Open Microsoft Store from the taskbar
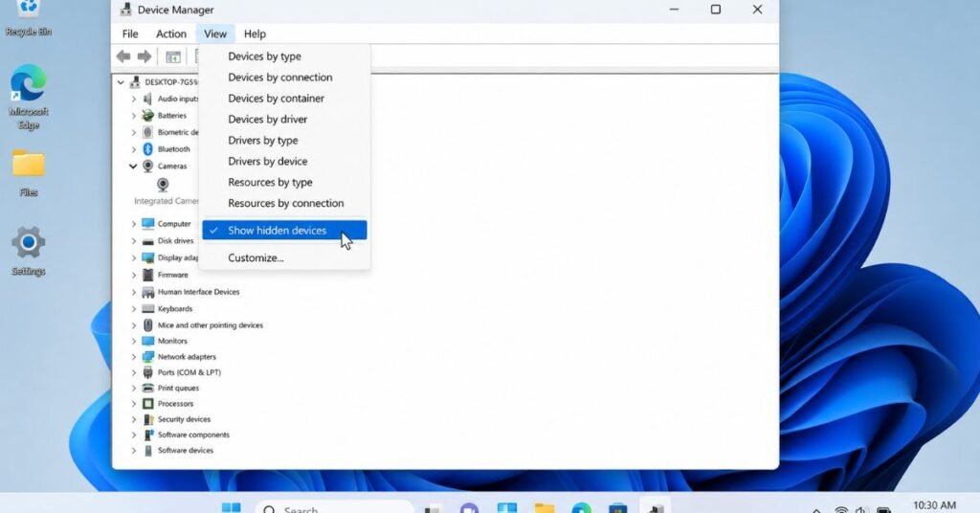 [618, 508]
